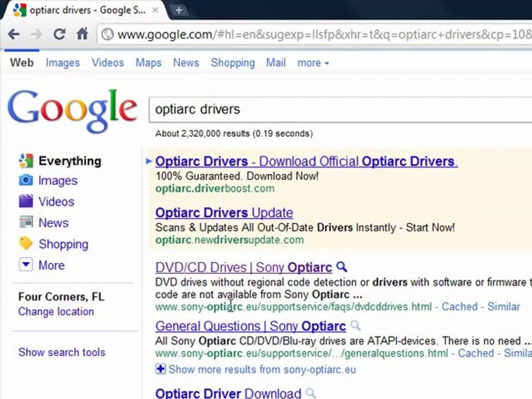Open News in top navigation
This screenshot has height=399, width=532.
pos(186,63)
